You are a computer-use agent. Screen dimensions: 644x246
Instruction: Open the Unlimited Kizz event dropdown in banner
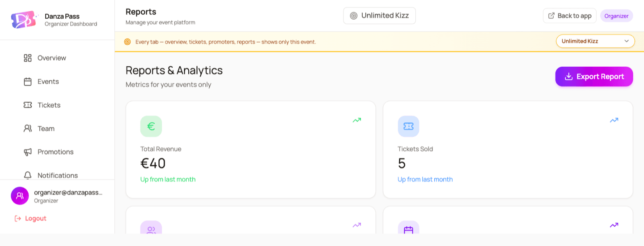595,41
